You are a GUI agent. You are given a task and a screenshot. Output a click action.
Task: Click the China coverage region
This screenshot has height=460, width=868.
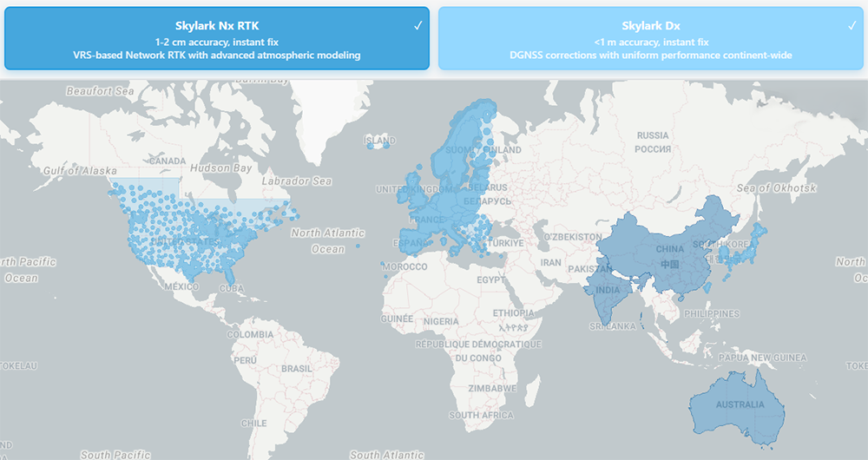(670, 249)
